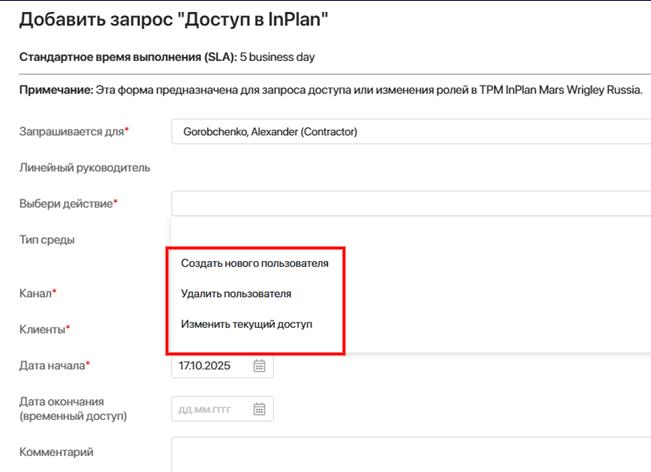Click the Тип среды label
The height and width of the screenshot is (472, 651).
(x=47, y=239)
